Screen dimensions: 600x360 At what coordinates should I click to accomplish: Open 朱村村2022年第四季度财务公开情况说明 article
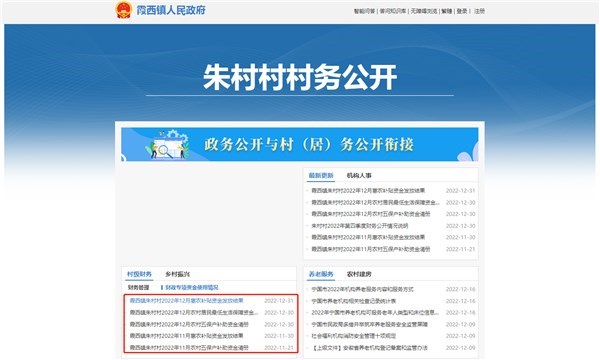pos(360,226)
